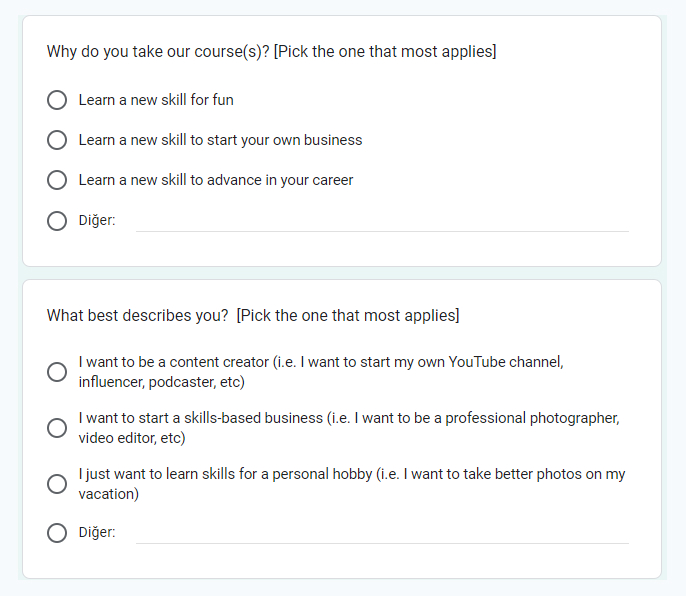Click the second question's Diğer text field
The height and width of the screenshot is (596, 686).
pos(382,534)
